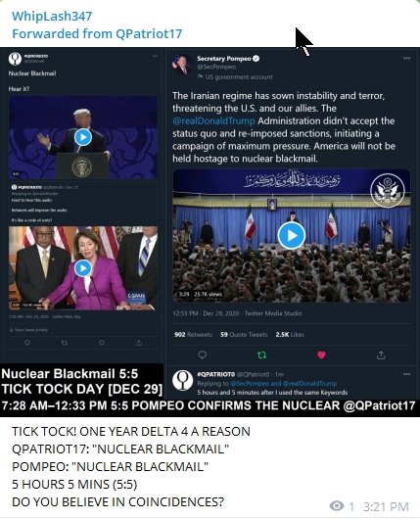Open Forwarded from QPatriot17 link
Viewport: 420px width, 520px height.
click(97, 33)
